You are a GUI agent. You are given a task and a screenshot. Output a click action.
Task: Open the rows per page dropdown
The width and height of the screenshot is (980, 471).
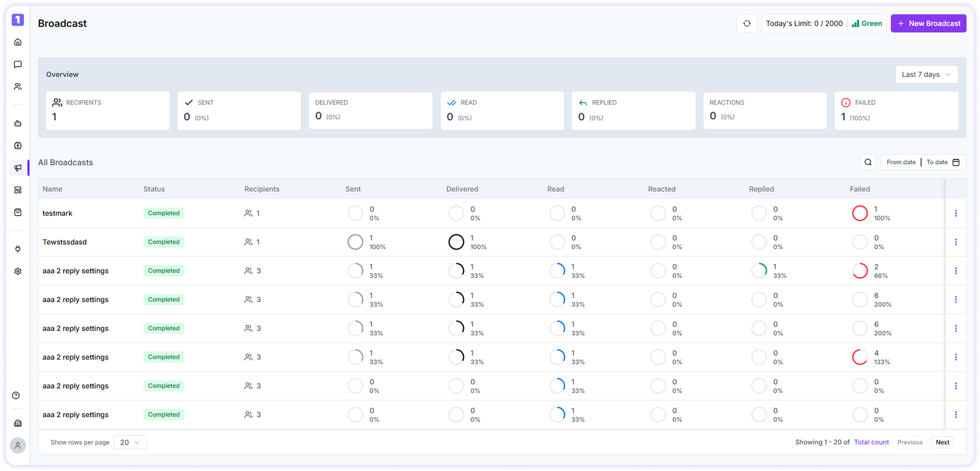point(130,442)
